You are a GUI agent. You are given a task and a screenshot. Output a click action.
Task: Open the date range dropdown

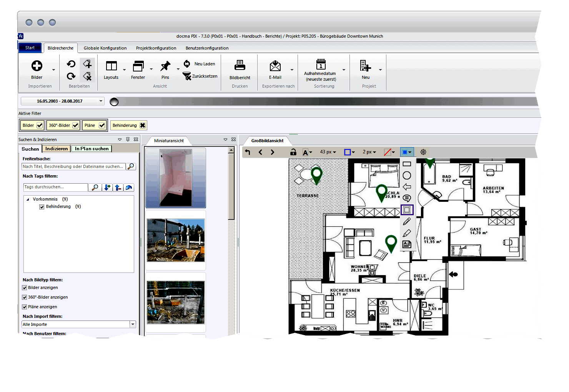coord(101,101)
